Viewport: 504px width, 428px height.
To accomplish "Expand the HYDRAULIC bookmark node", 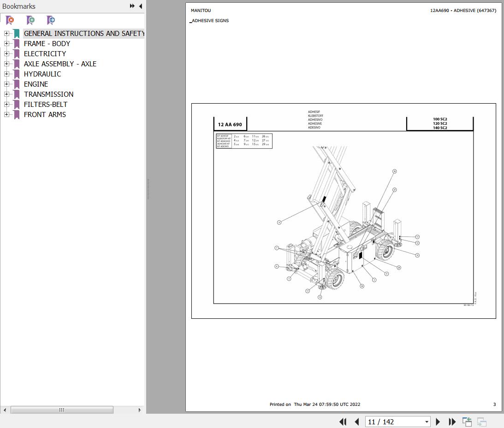I will pos(6,74).
